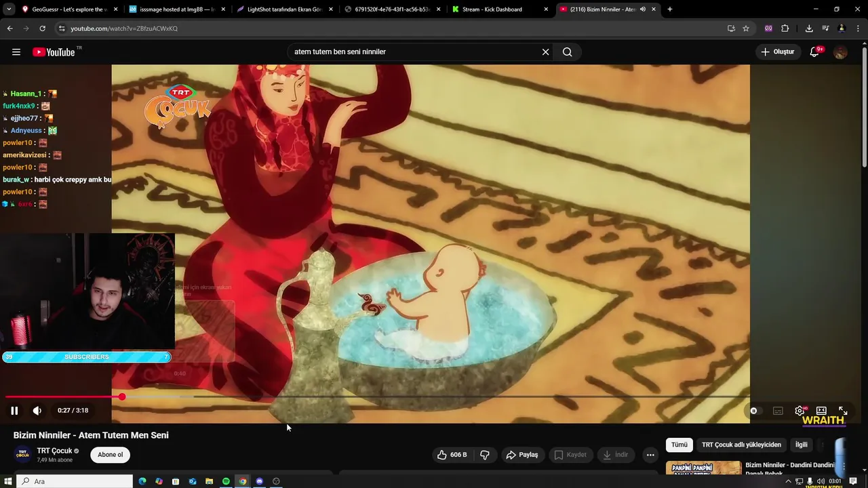Dislike the video
The image size is (868, 488).
(485, 455)
